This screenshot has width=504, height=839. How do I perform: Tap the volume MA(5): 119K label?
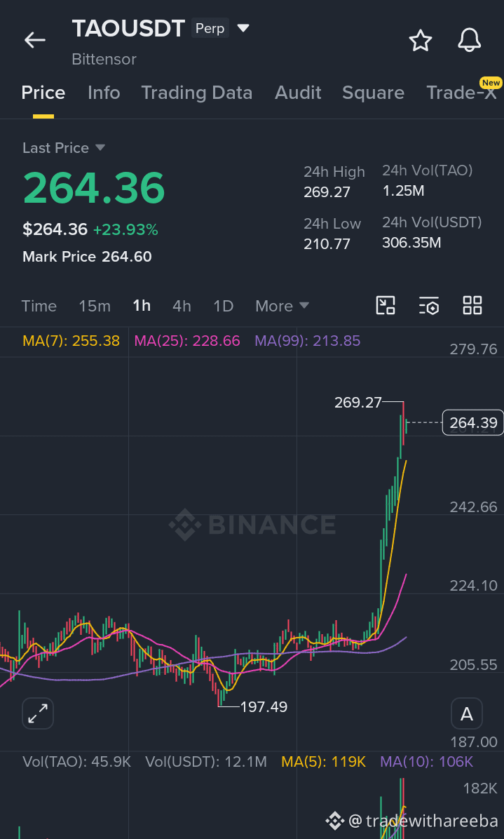tap(323, 761)
